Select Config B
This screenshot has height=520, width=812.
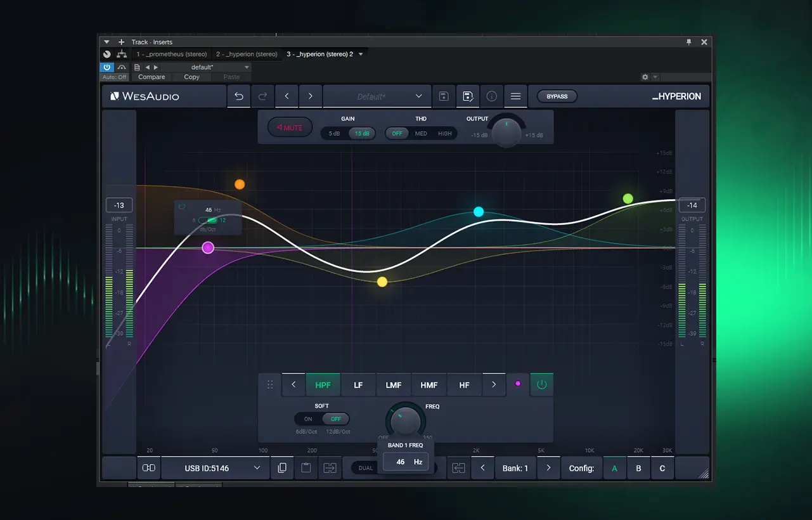click(638, 468)
